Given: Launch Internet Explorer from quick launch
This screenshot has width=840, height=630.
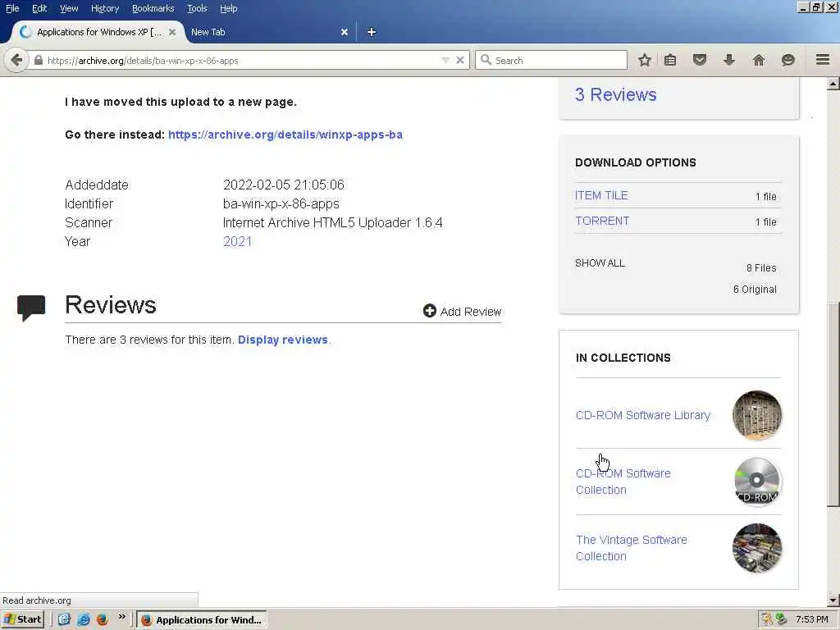Looking at the screenshot, I should coord(83,619).
